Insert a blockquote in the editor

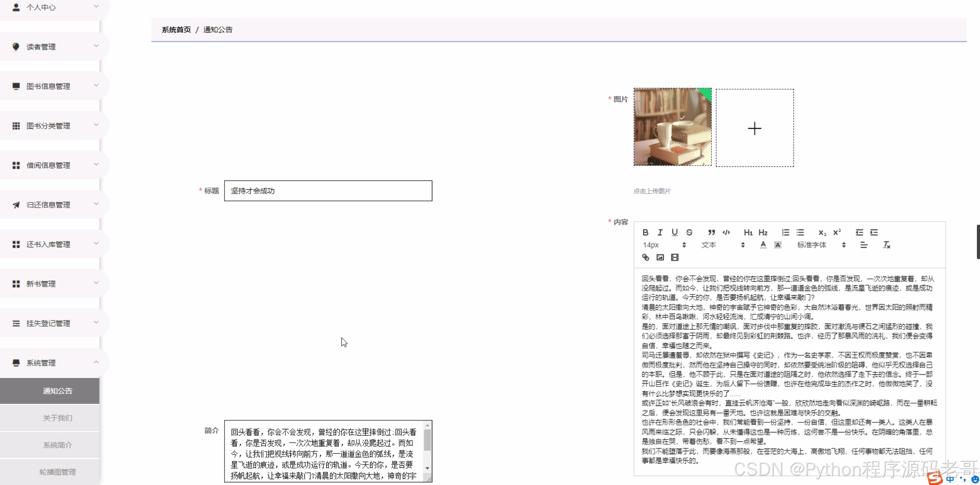(x=711, y=232)
